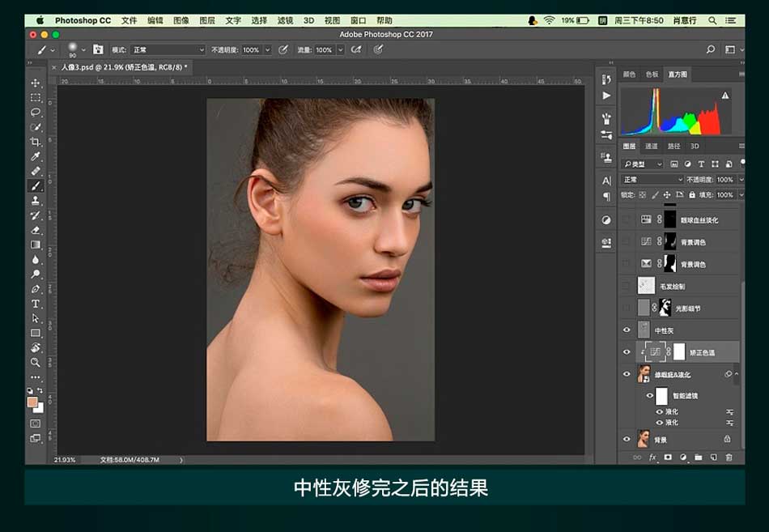Switch to the 通道 tab
Viewport: 769px width, 532px height.
click(652, 147)
